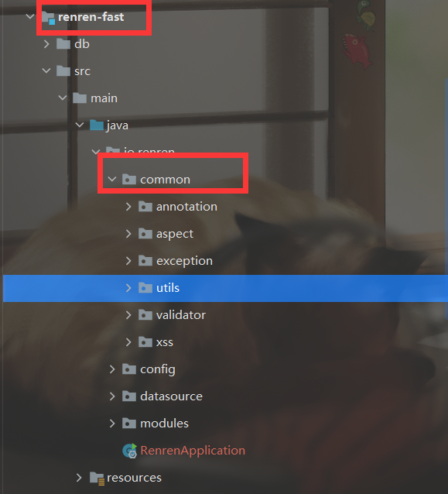Expand the db folder

(46, 44)
